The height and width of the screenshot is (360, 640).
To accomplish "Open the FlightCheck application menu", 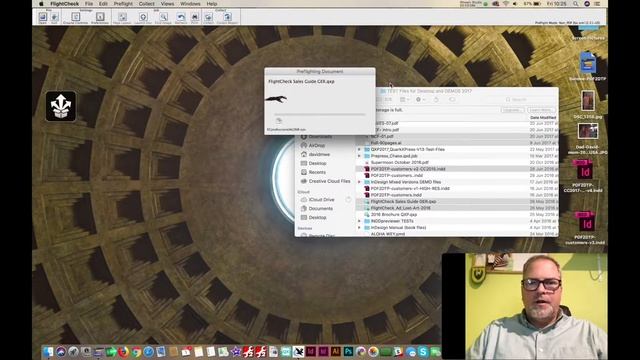I will tap(64, 4).
